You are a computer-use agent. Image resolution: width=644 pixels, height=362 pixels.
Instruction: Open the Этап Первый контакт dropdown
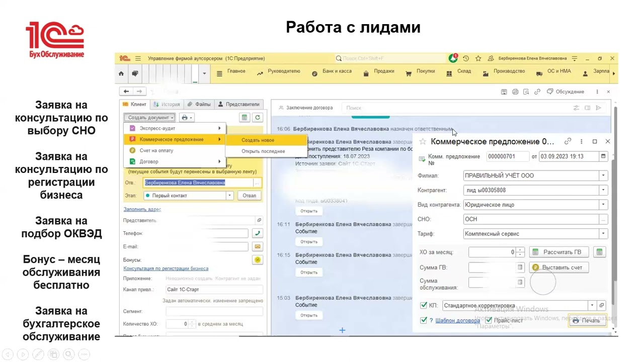coord(230,196)
